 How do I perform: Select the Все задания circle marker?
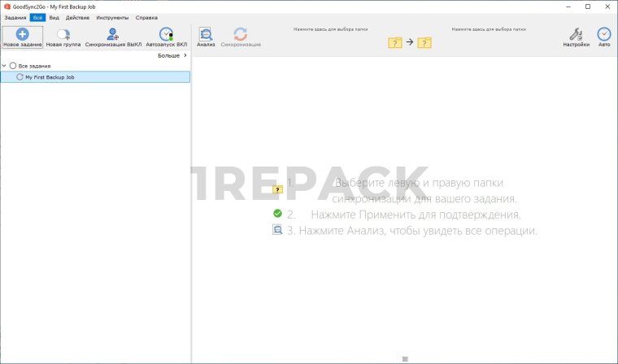(13, 66)
